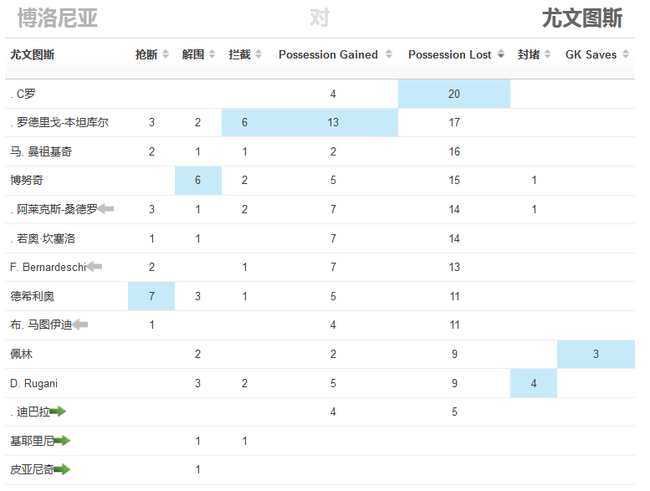
Task: Select goalkeeper 佩林
Action: coord(21,354)
